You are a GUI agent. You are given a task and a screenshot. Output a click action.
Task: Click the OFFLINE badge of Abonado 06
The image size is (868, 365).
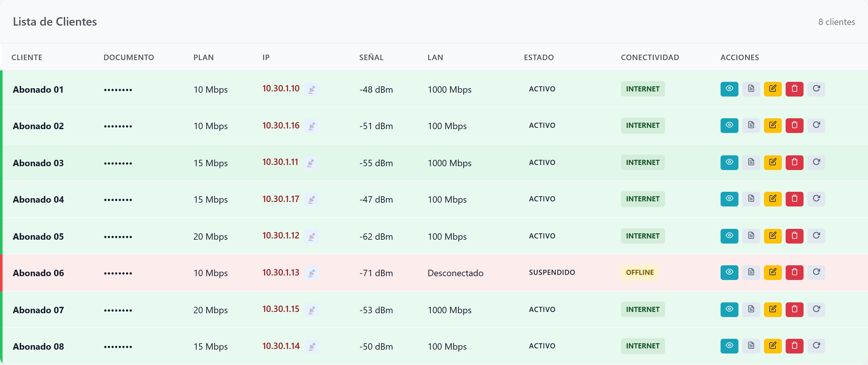(x=640, y=273)
